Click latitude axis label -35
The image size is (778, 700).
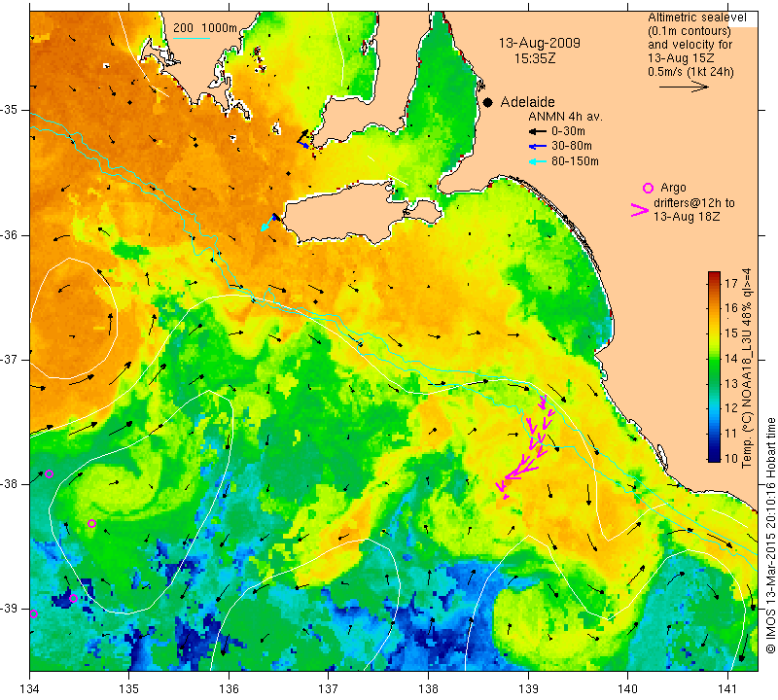coord(10,110)
